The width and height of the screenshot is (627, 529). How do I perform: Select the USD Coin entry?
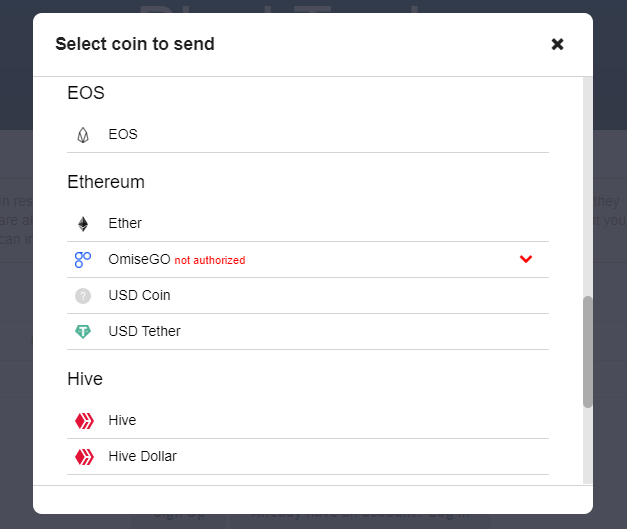[x=308, y=296]
